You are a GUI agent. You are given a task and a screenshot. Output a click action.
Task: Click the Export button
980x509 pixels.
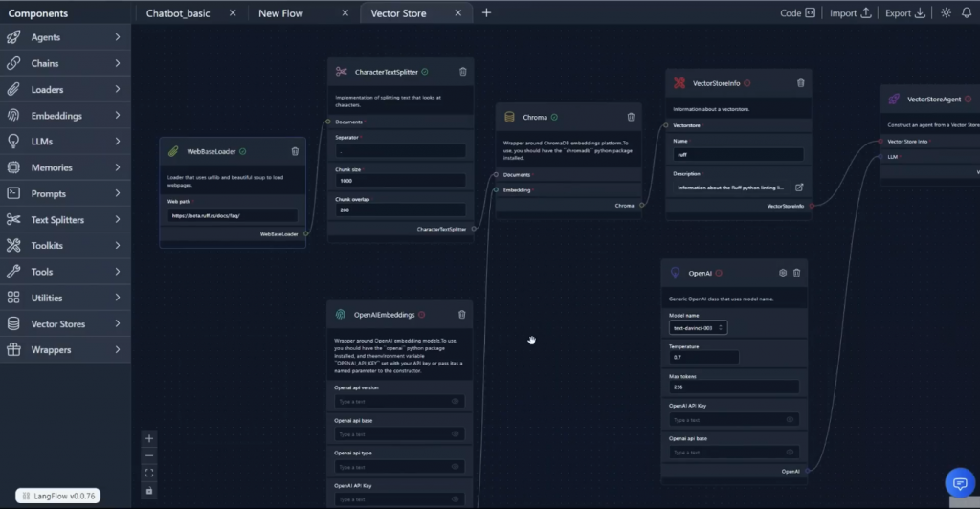click(x=905, y=13)
